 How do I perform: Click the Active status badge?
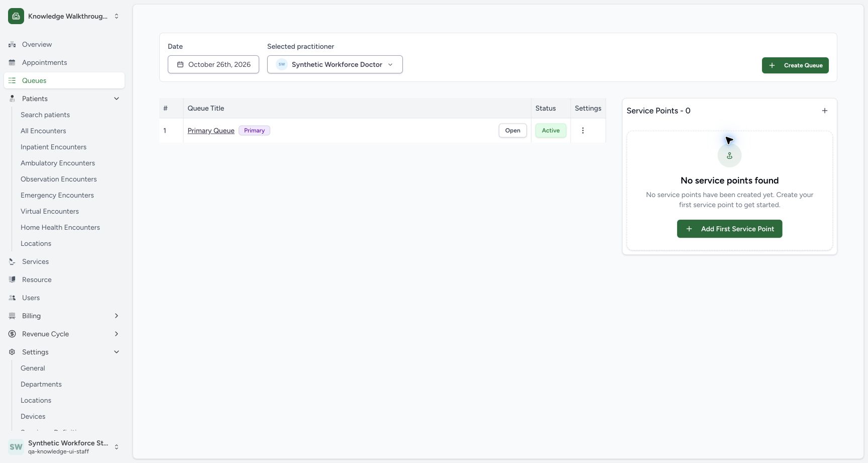tap(551, 131)
